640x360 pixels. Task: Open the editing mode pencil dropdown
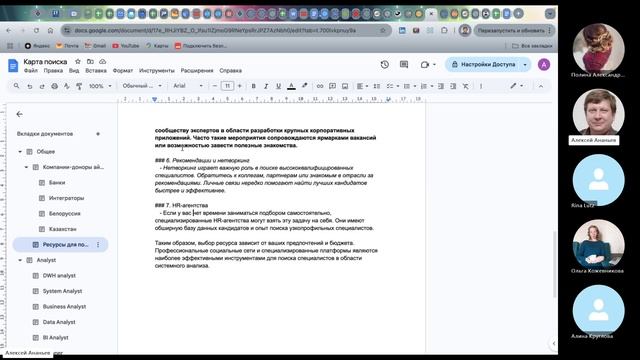(516, 86)
